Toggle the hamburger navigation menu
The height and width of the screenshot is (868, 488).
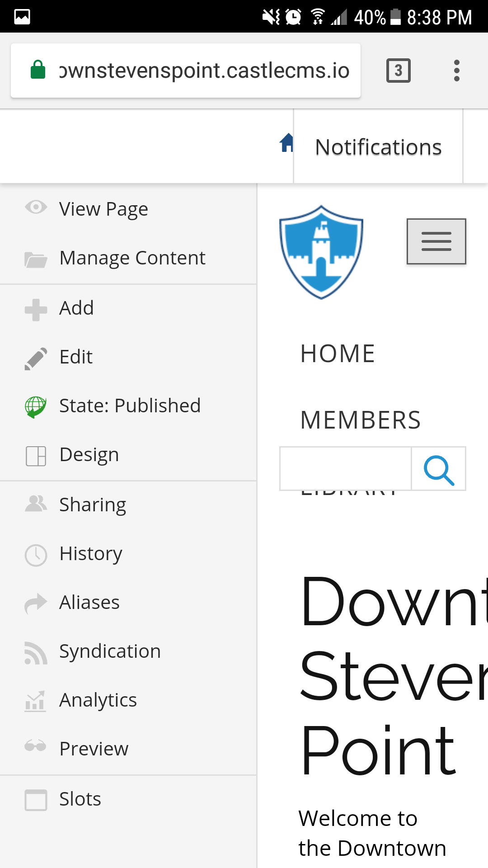436,241
